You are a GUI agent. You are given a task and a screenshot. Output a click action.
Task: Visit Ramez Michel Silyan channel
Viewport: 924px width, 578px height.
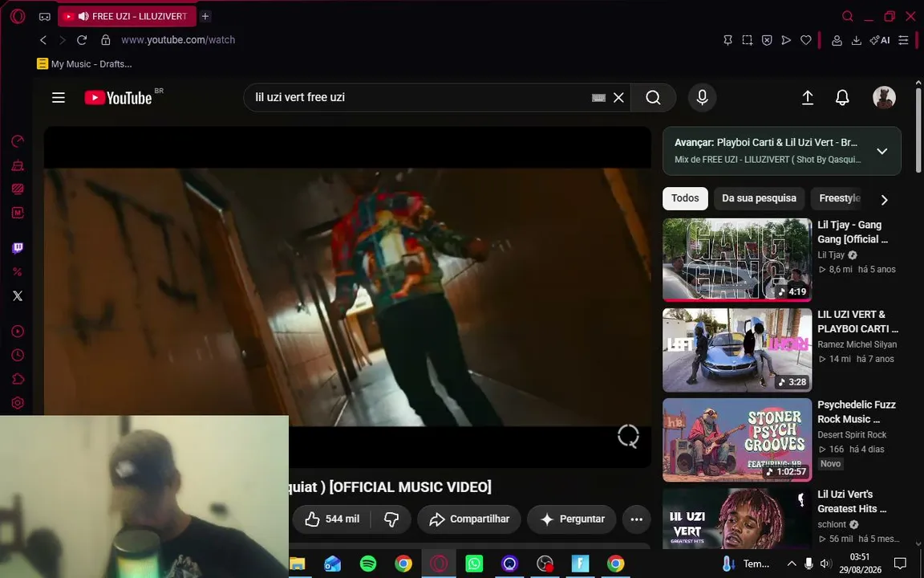857,344
